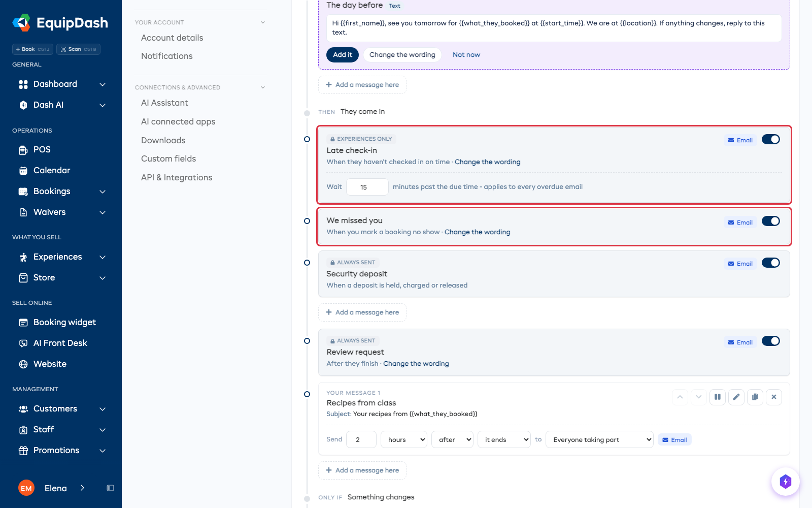812x508 pixels.
Task: Click the Store bag icon
Action: 23,278
